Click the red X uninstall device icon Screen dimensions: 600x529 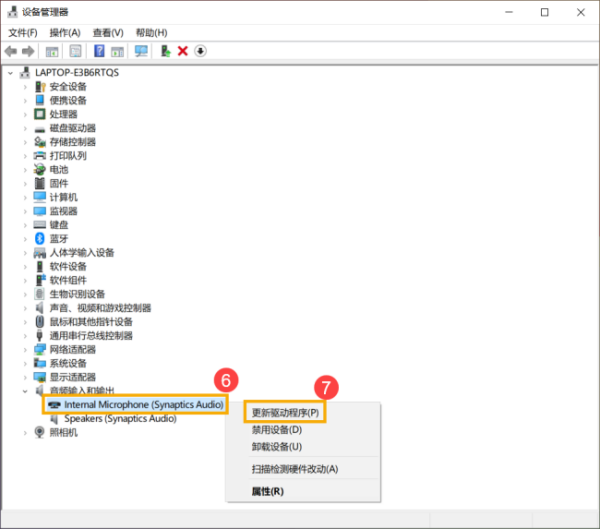point(183,51)
